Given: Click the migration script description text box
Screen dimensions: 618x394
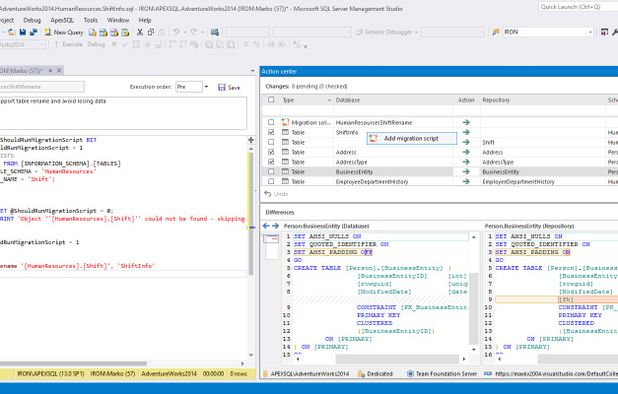Looking at the screenshot, I should click(123, 113).
